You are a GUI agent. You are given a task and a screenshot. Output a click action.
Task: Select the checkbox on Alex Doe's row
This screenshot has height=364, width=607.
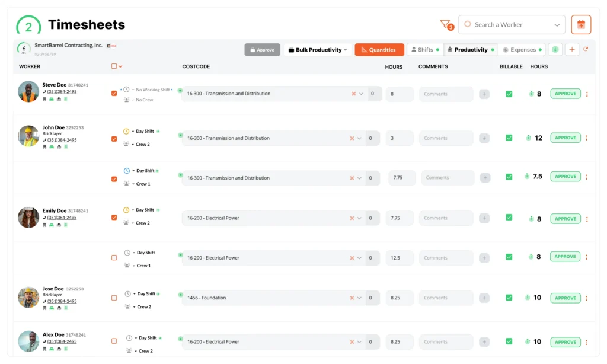pyautogui.click(x=114, y=341)
